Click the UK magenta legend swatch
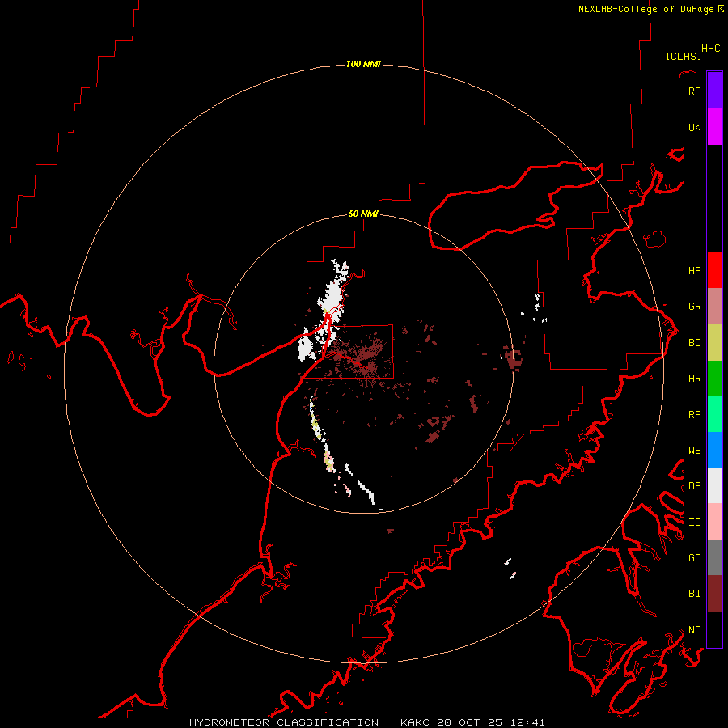The image size is (728, 728). tap(714, 127)
